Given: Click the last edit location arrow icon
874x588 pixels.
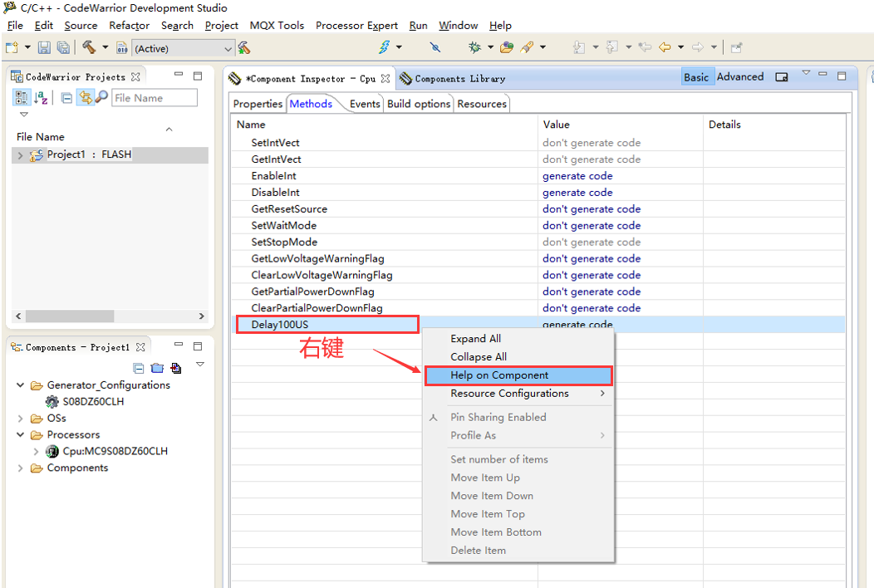Looking at the screenshot, I should point(645,47).
